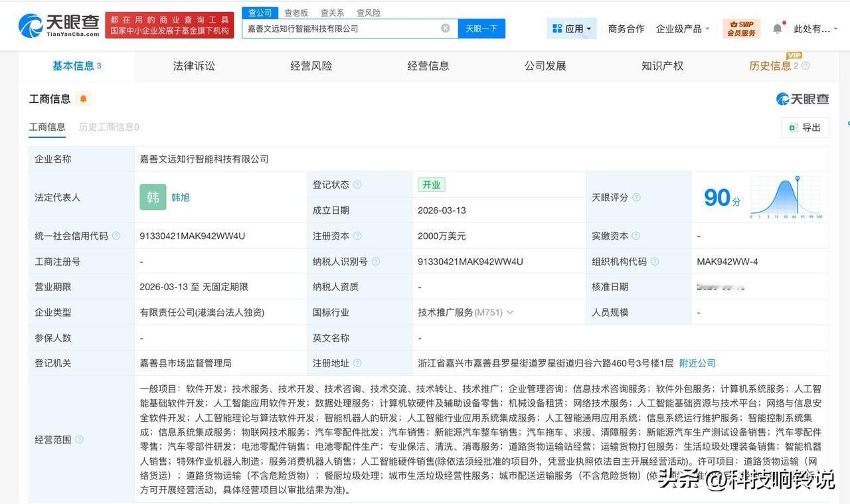Clear the search box using the × icon
Screen dimensions: 850x504
click(445, 28)
